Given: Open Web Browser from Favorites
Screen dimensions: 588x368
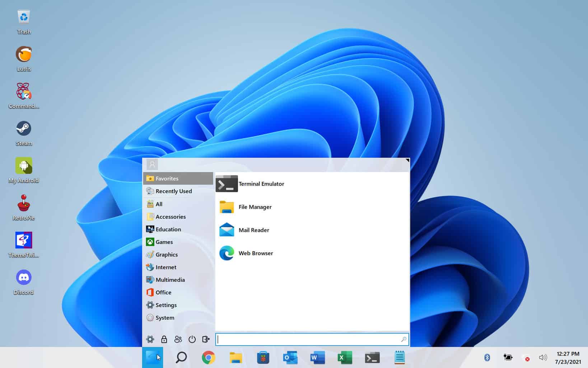Looking at the screenshot, I should coord(312,253).
